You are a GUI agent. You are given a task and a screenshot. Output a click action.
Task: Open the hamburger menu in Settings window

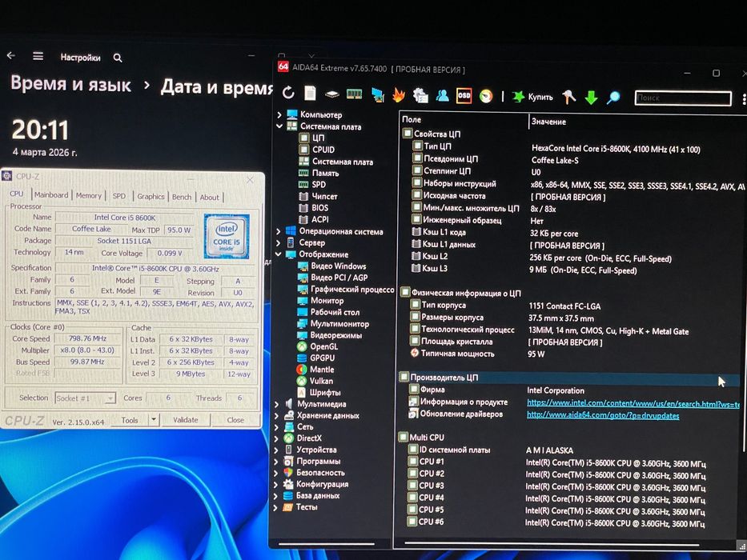pyautogui.click(x=38, y=56)
